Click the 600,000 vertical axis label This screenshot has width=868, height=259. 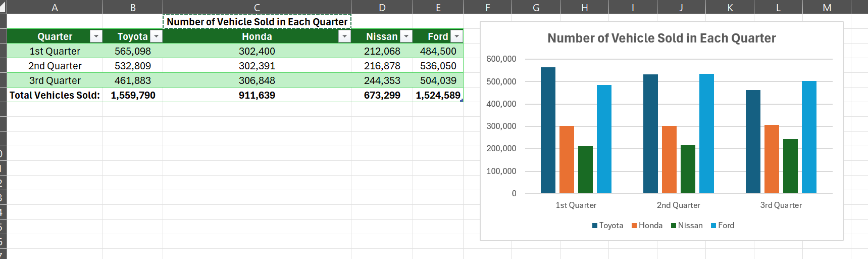tap(501, 59)
